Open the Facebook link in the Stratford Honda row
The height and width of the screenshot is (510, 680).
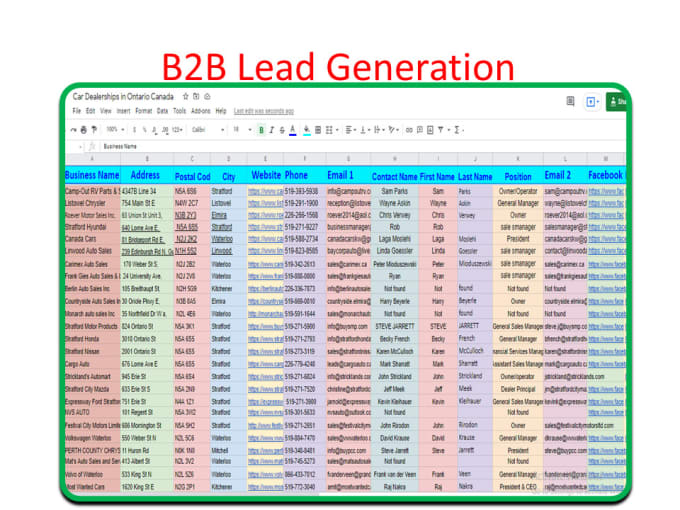pos(606,339)
